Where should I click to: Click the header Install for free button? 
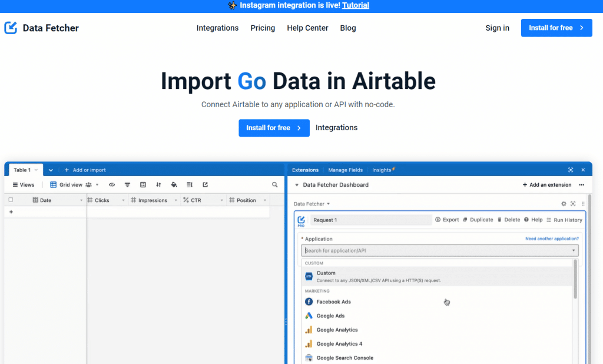(556, 28)
